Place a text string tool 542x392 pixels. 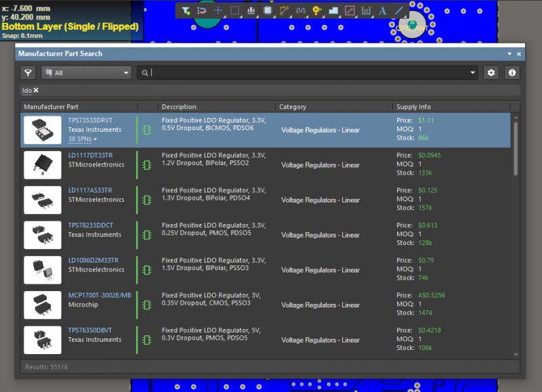pyautogui.click(x=382, y=11)
